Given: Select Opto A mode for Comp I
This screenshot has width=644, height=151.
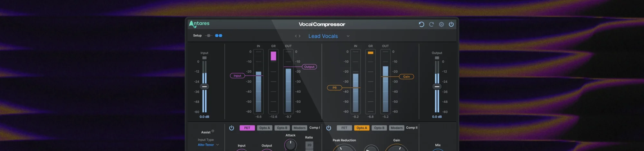Looking at the screenshot, I should tap(265, 128).
